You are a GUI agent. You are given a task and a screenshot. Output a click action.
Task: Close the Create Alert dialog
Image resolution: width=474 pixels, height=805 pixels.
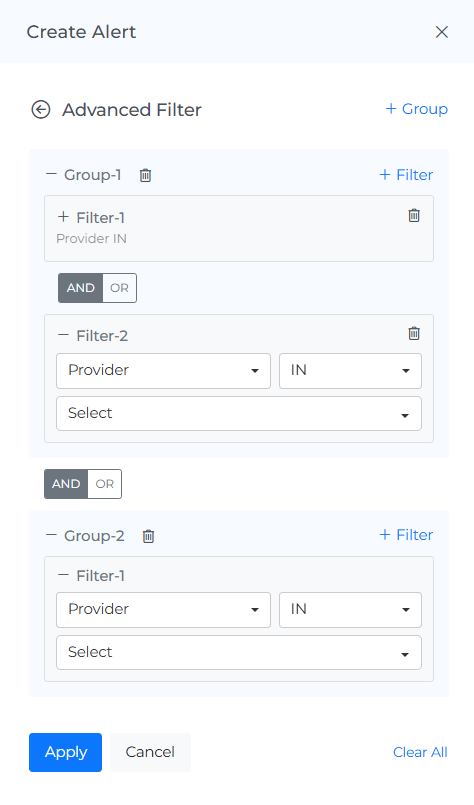[x=442, y=32]
